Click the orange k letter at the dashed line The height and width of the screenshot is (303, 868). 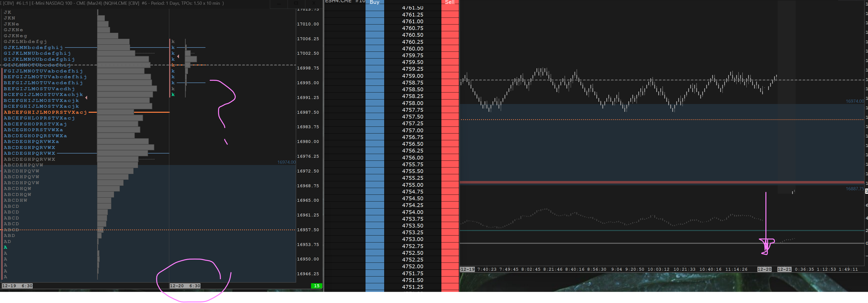point(173,65)
